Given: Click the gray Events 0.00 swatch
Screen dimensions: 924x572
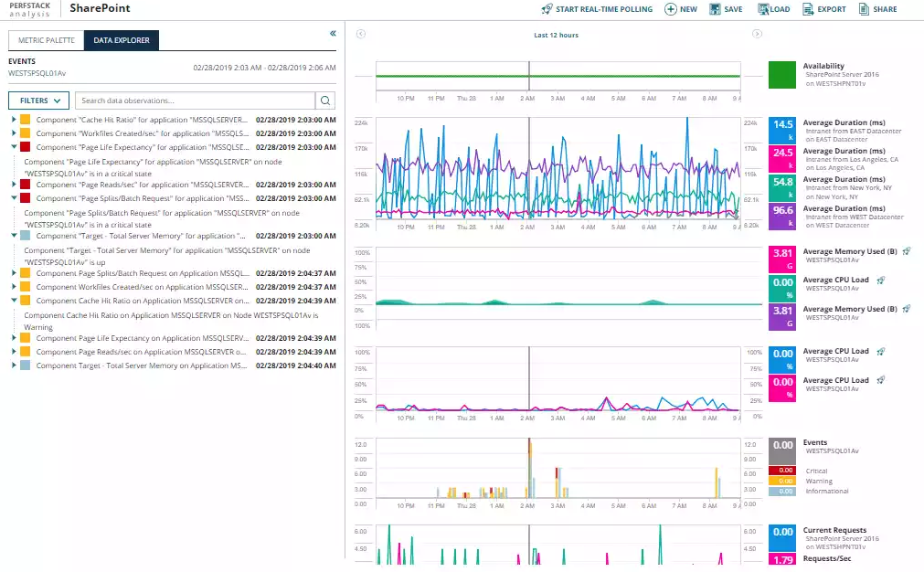Looking at the screenshot, I should pos(782,451).
